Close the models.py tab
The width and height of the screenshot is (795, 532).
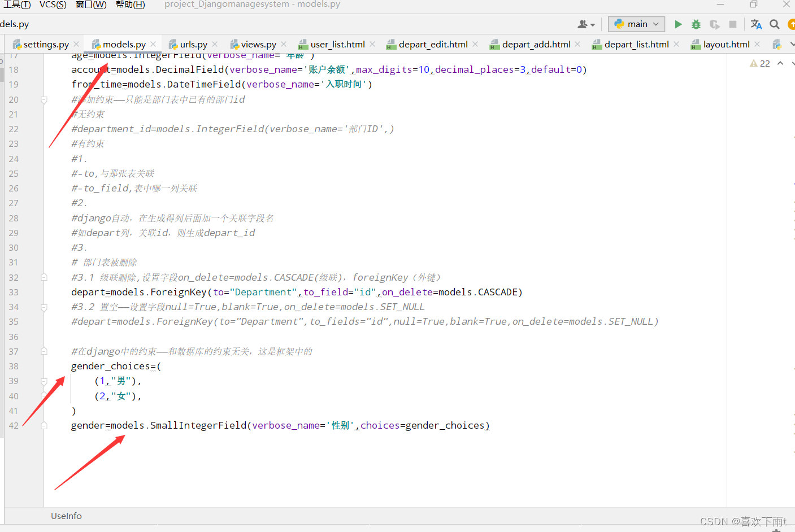153,44
